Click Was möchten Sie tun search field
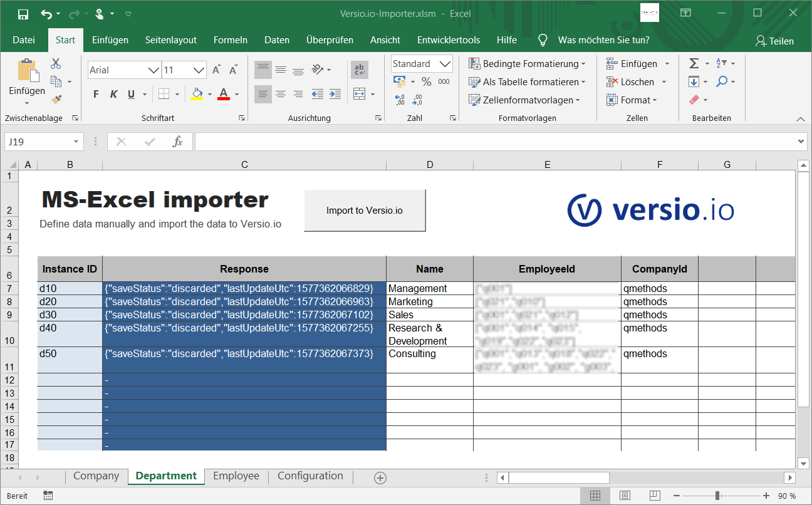The image size is (812, 505). [x=603, y=40]
